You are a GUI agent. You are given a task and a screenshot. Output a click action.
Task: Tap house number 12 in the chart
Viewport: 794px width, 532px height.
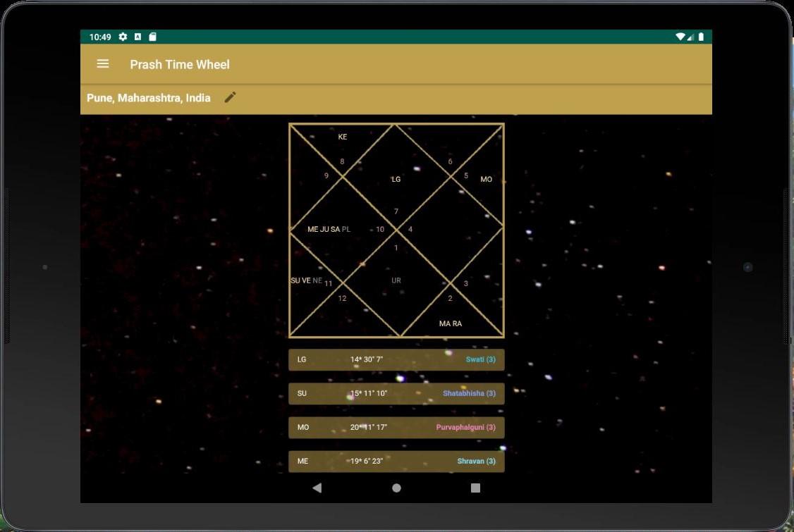click(342, 298)
